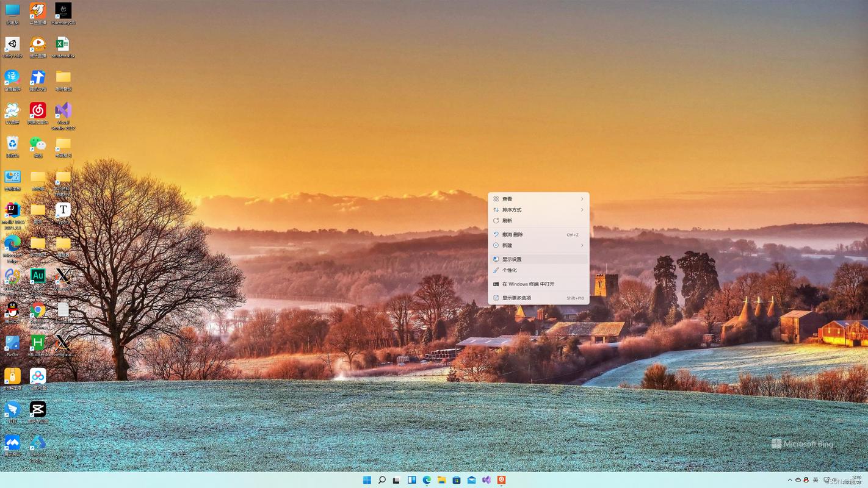Viewport: 868px width, 488px height.
Task: Select the HBuilder X desktop shortcut
Action: click(38, 346)
